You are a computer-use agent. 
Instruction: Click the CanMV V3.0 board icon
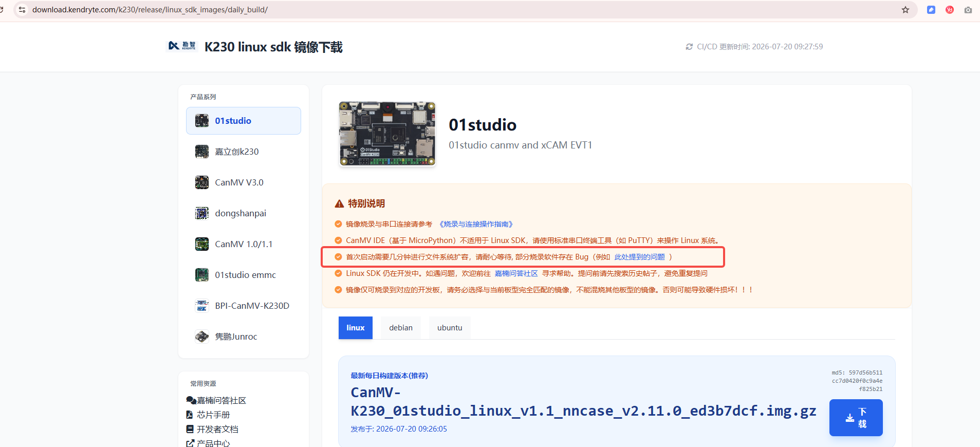point(202,182)
